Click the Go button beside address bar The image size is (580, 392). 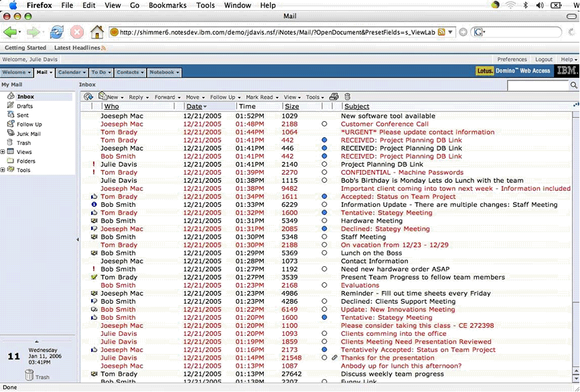point(463,33)
